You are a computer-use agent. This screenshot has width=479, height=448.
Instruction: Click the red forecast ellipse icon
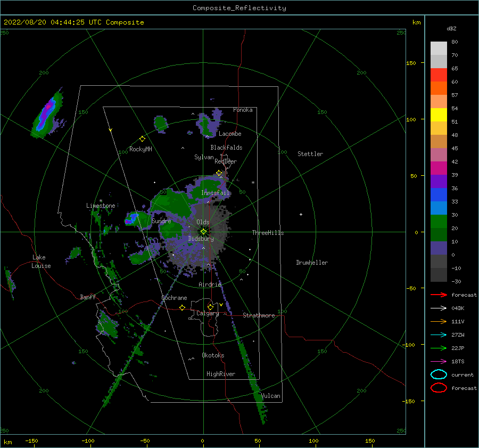point(439,388)
